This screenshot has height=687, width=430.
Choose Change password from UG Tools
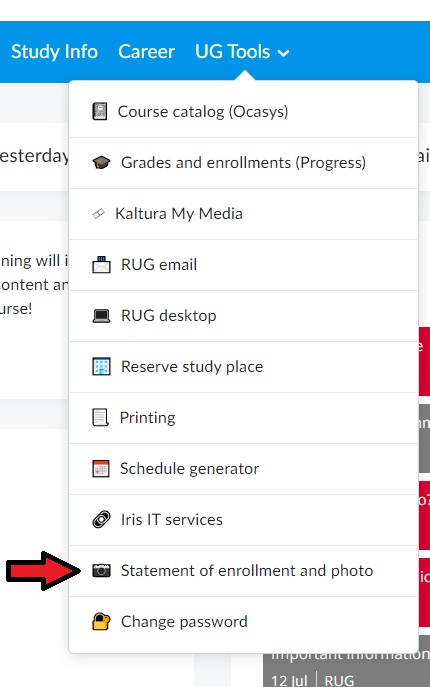click(243, 622)
